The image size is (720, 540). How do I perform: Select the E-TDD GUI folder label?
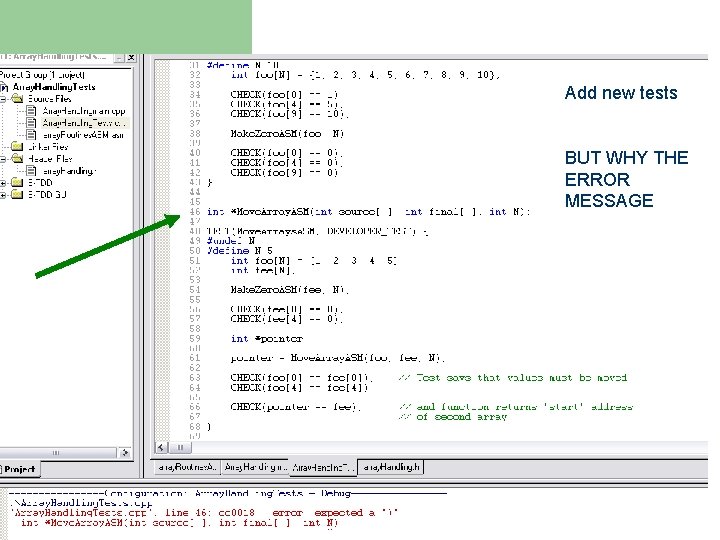[x=47, y=195]
